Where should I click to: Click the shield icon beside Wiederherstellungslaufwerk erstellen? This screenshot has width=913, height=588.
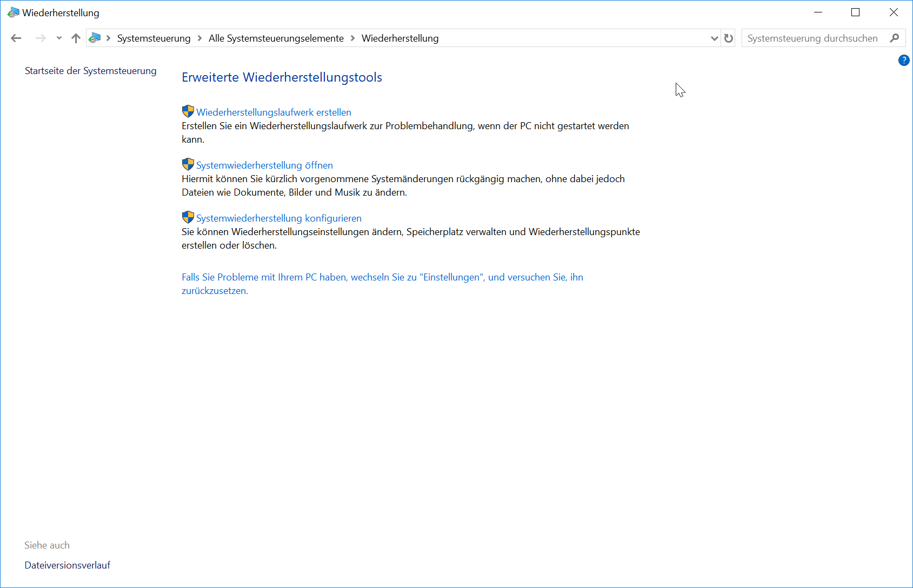pyautogui.click(x=188, y=111)
